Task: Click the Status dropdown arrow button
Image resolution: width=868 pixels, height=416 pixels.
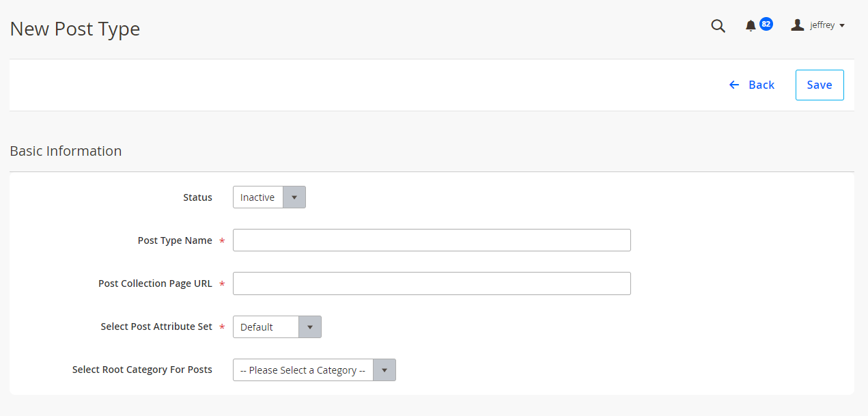Action: coord(294,197)
